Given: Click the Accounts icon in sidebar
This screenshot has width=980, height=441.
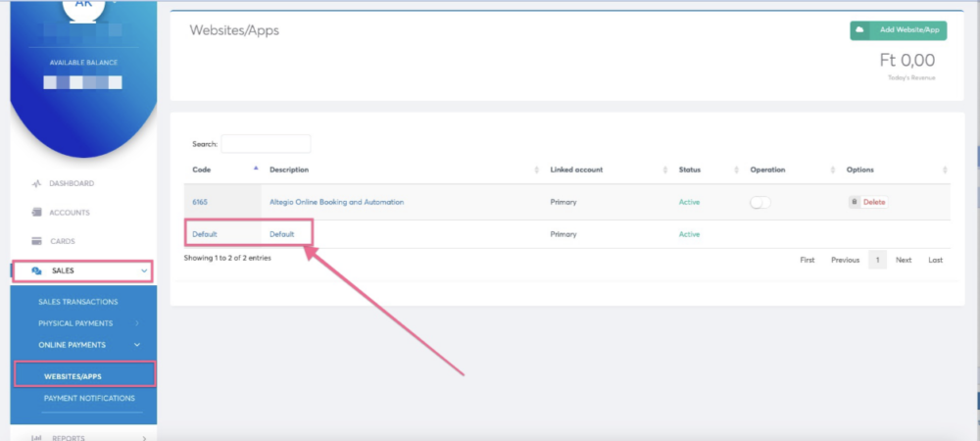Looking at the screenshot, I should point(36,213).
